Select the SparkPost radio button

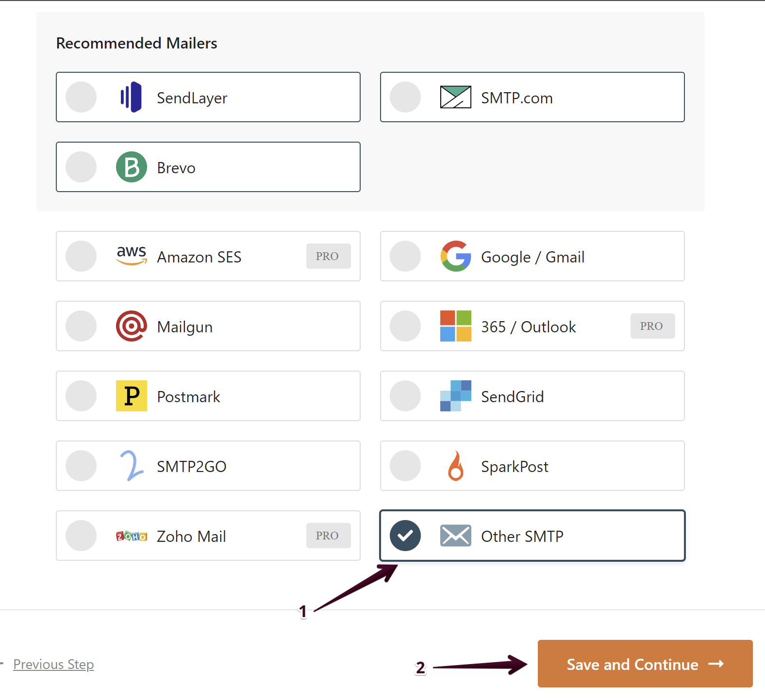[x=405, y=466]
